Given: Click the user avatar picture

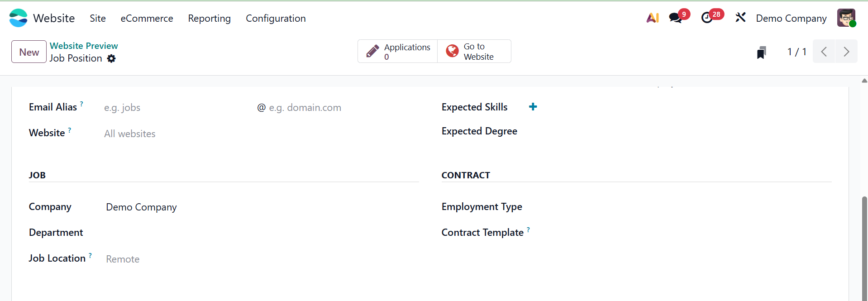Looking at the screenshot, I should [x=846, y=18].
